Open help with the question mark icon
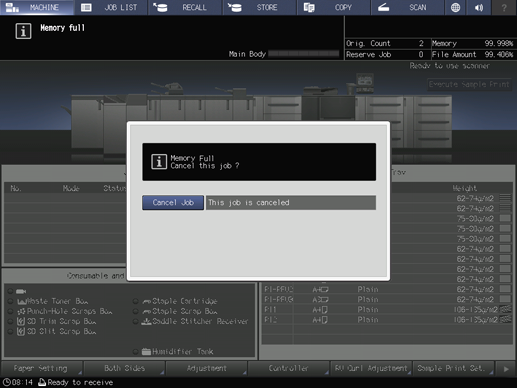Screen dimensions: 517x388 click(504, 7)
